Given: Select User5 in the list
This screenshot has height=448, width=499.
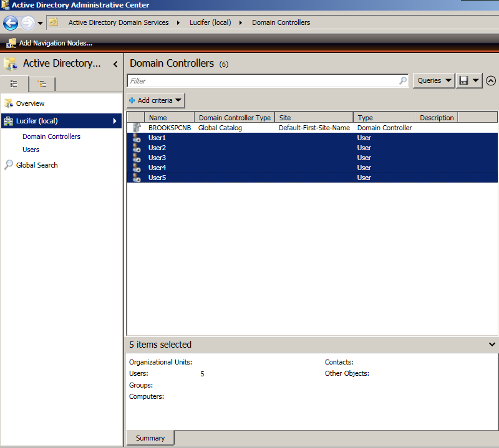Looking at the screenshot, I should click(x=312, y=178).
